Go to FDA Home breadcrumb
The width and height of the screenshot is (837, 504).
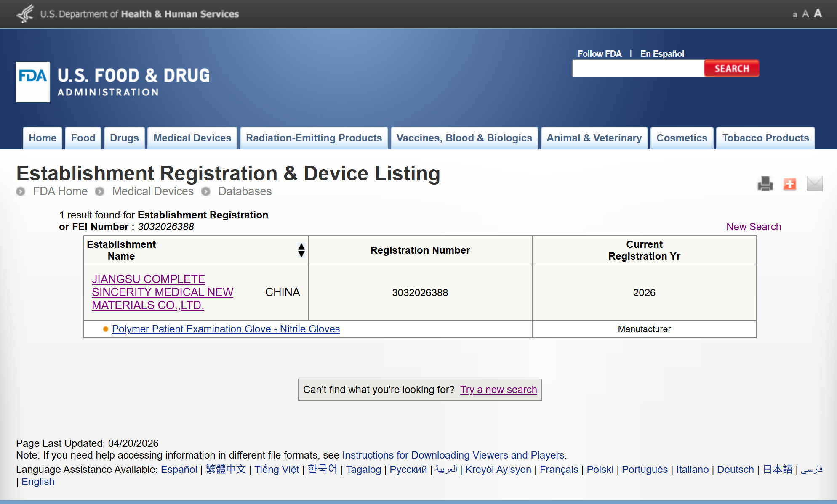[60, 191]
